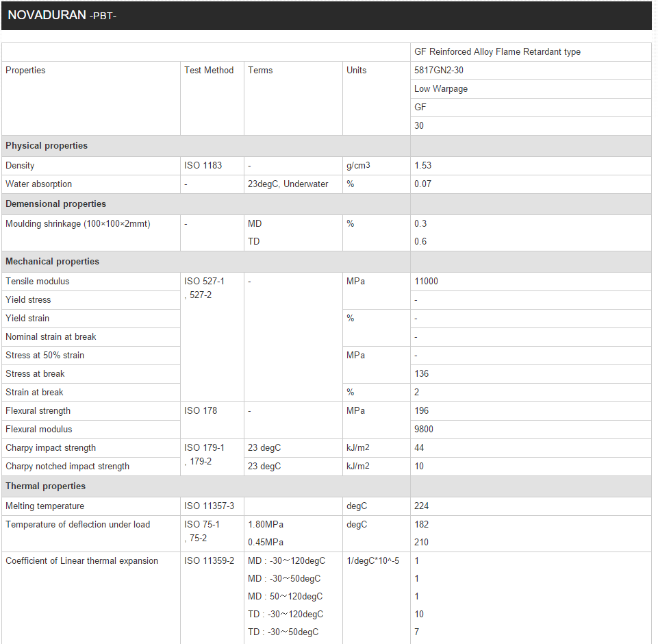Click the 'Flexural strength' row label
This screenshot has width=658, height=644.
click(x=38, y=410)
